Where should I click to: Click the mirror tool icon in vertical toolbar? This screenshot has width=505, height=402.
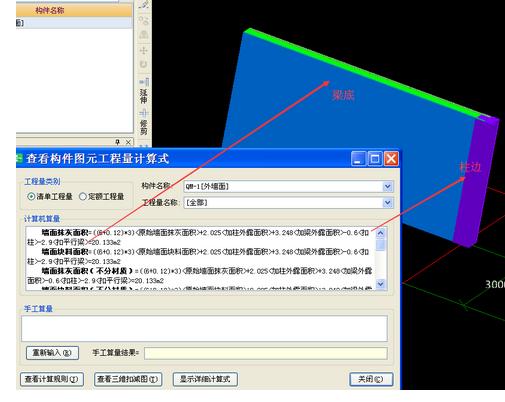pos(144,34)
